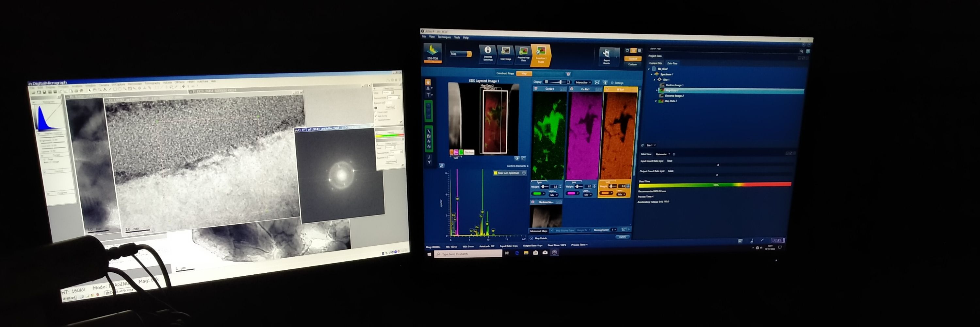Click the Windows Start button

pyautogui.click(x=429, y=254)
